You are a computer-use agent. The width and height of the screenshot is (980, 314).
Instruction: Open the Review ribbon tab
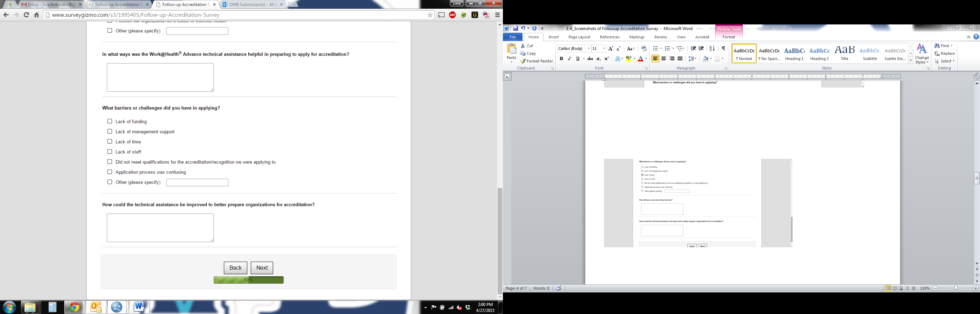(660, 37)
